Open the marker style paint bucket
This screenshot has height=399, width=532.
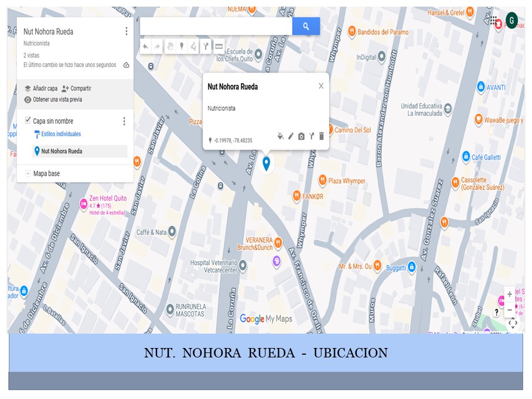280,136
